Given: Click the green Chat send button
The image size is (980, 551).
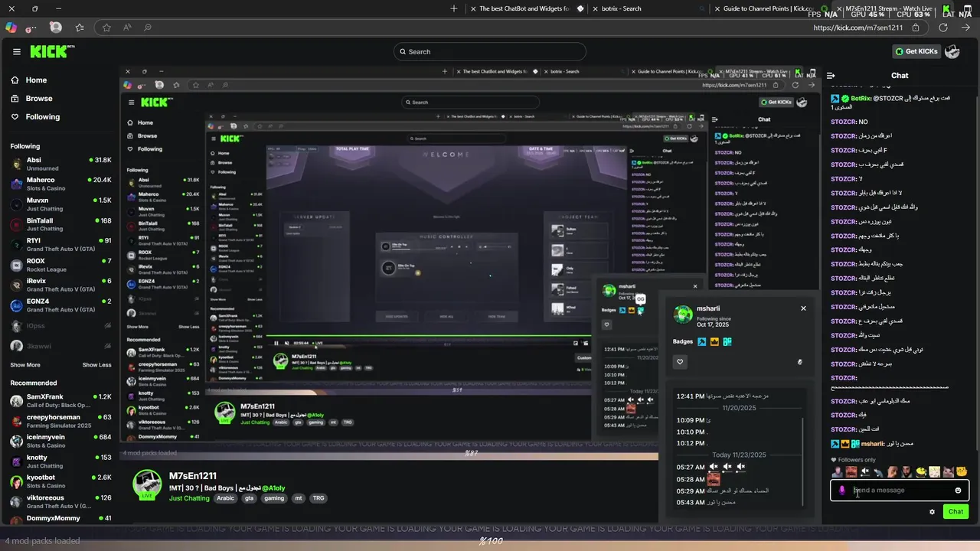Looking at the screenshot, I should pyautogui.click(x=955, y=511).
